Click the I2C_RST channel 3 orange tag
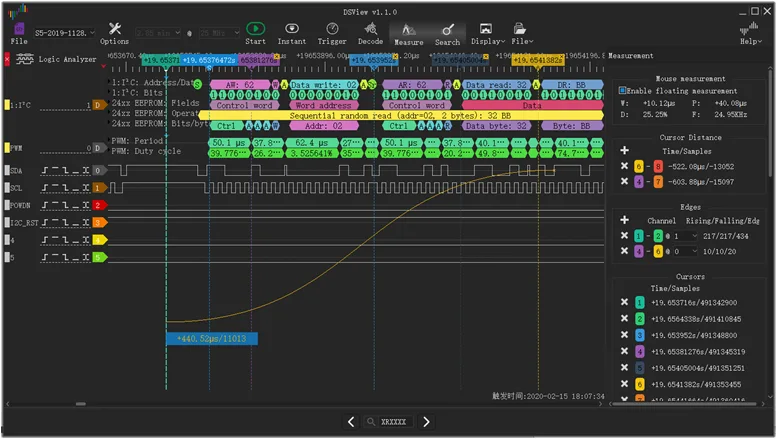The height and width of the screenshot is (439, 777). (x=99, y=222)
